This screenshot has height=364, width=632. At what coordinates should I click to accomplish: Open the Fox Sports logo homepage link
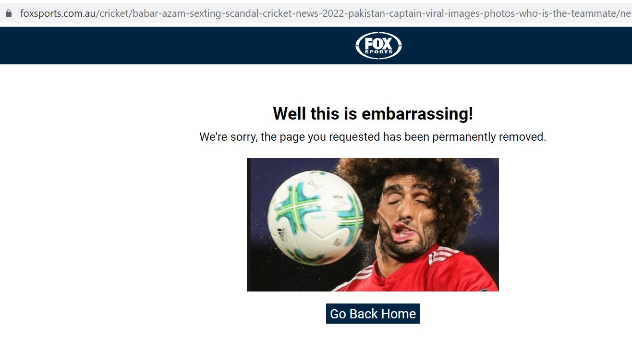(x=378, y=46)
